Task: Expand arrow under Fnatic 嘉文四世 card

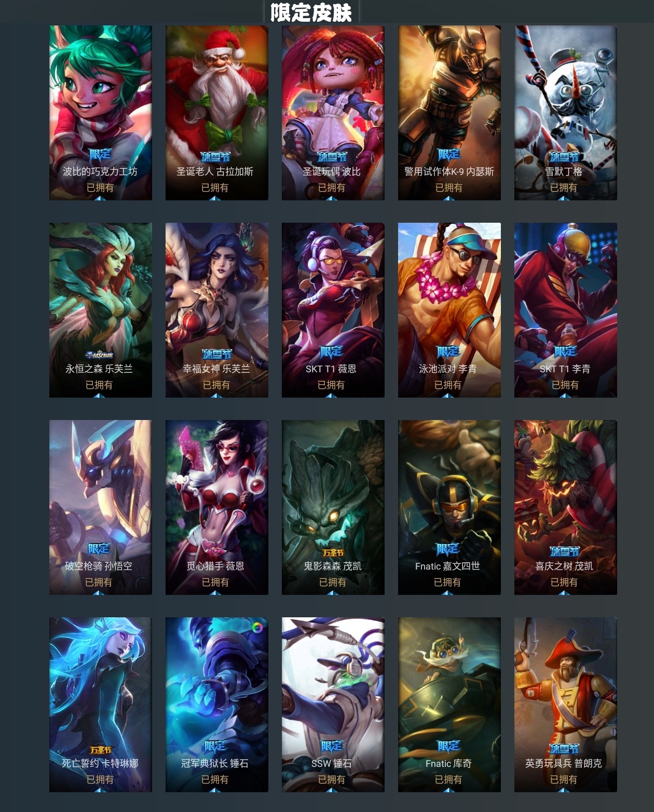Action: [447, 592]
